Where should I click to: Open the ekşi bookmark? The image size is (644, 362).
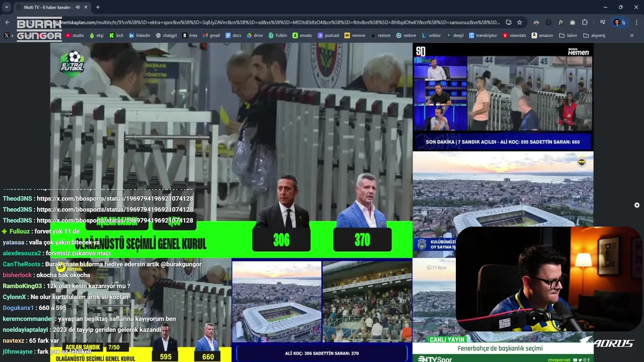coord(97,36)
